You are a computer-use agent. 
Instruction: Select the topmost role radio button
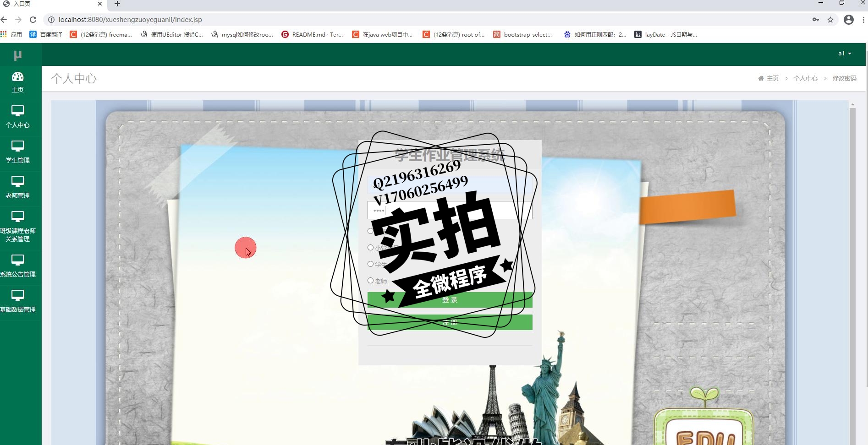coord(370,231)
